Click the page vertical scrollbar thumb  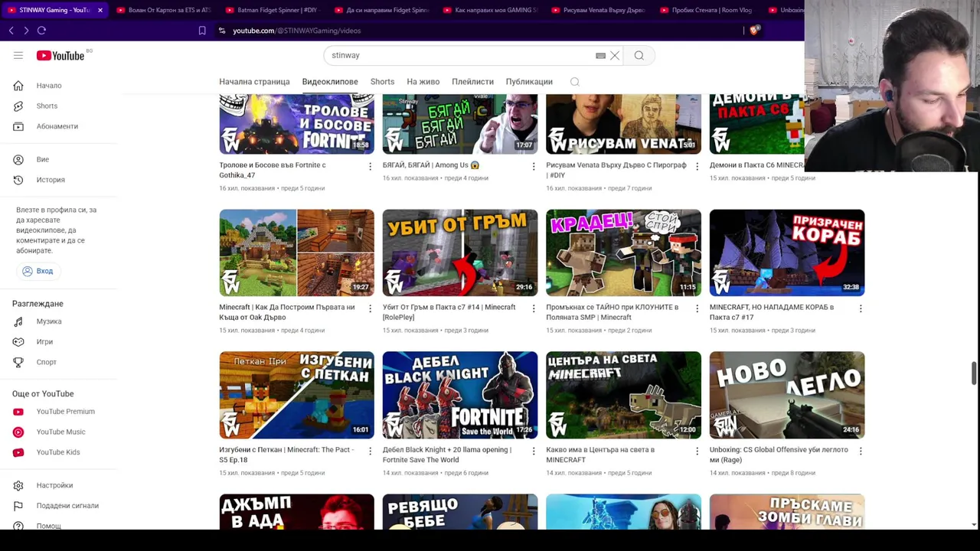974,373
